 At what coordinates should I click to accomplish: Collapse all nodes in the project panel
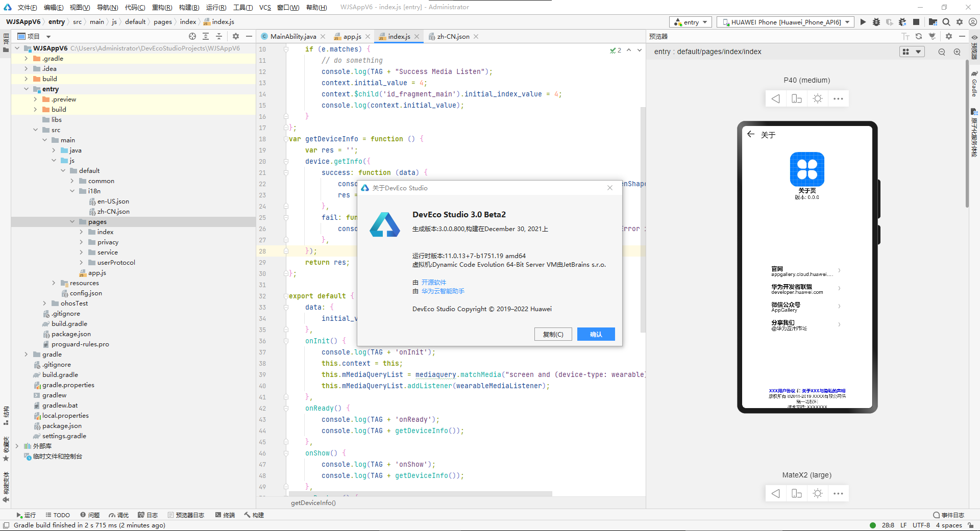pos(219,36)
